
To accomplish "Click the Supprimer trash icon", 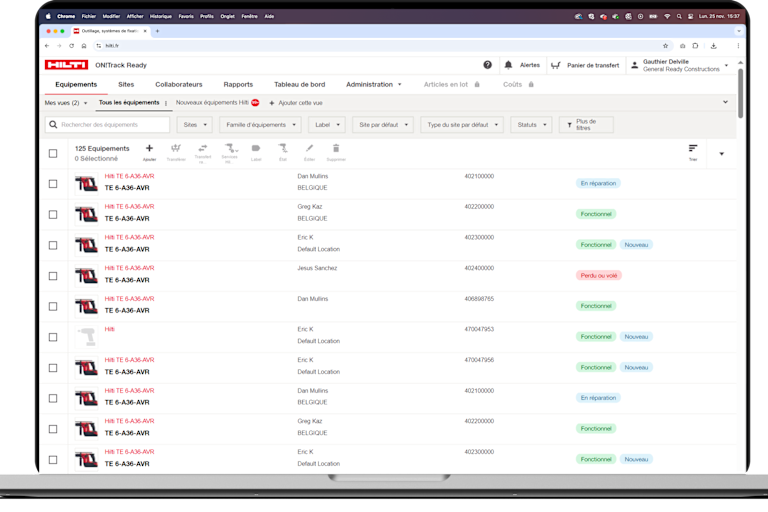I will [x=336, y=149].
